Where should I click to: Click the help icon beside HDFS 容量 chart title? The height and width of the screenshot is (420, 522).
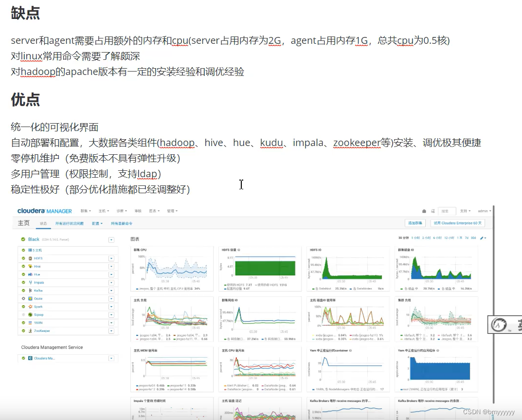(239, 250)
